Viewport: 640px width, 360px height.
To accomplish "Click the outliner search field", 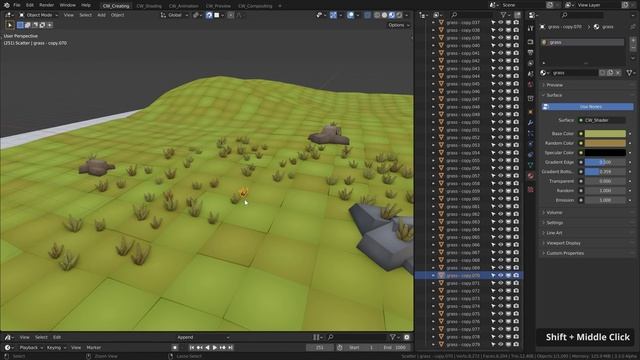I will point(471,15).
